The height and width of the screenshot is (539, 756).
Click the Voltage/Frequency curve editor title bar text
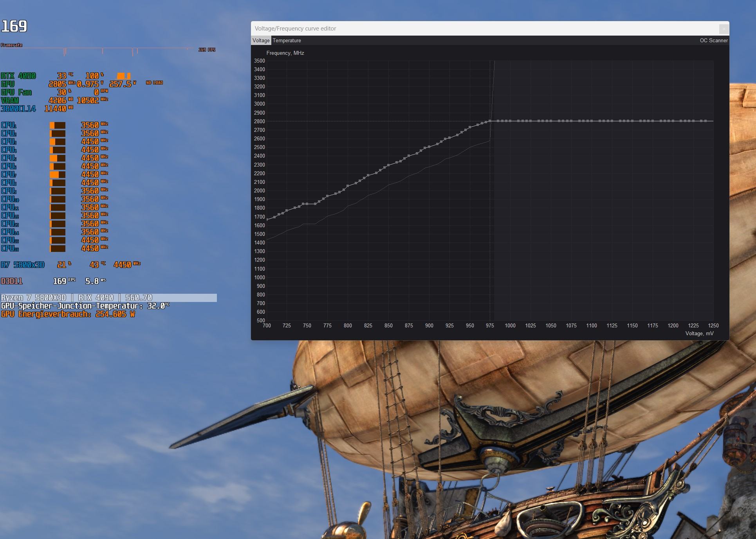[295, 29]
